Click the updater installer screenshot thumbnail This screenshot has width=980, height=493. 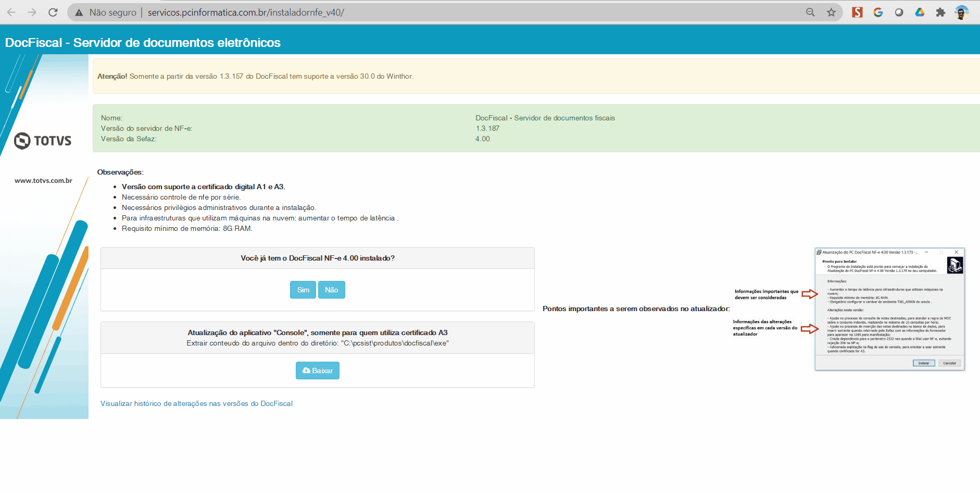click(x=890, y=309)
